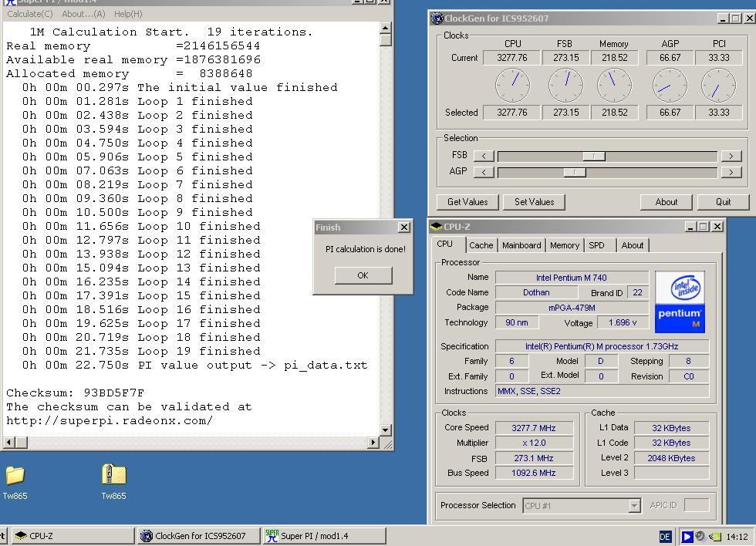
Task: Switch to the About tab in CPU-Z
Action: (x=633, y=245)
